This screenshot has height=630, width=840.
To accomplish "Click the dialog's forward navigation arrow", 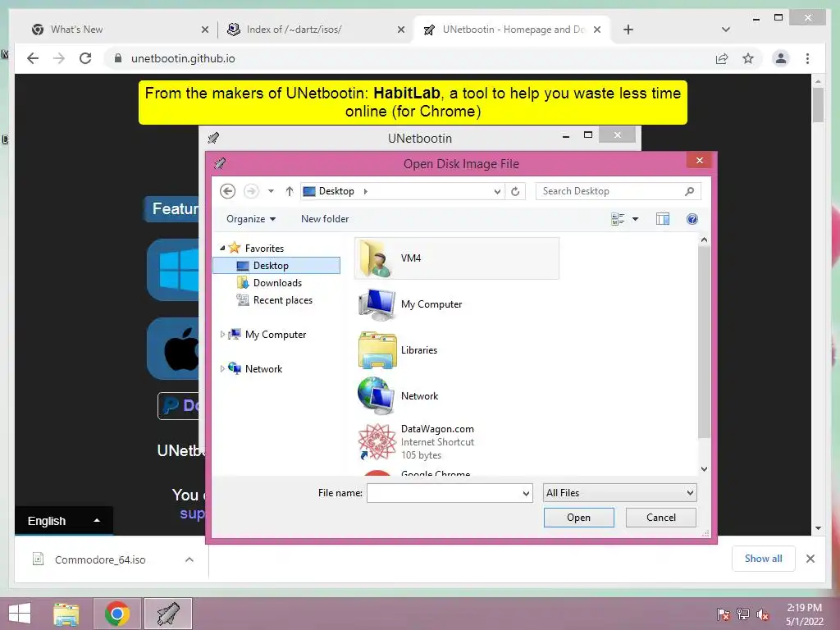I will 251,191.
